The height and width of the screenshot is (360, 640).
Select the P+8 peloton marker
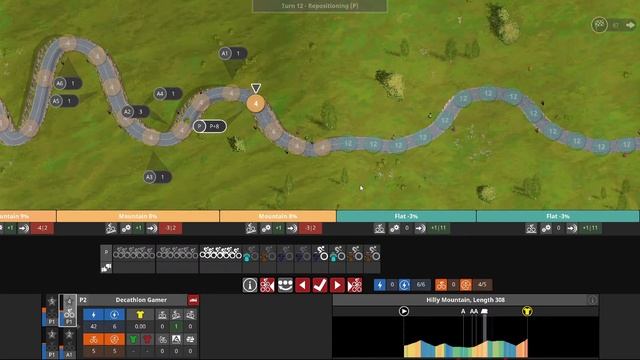(x=210, y=126)
